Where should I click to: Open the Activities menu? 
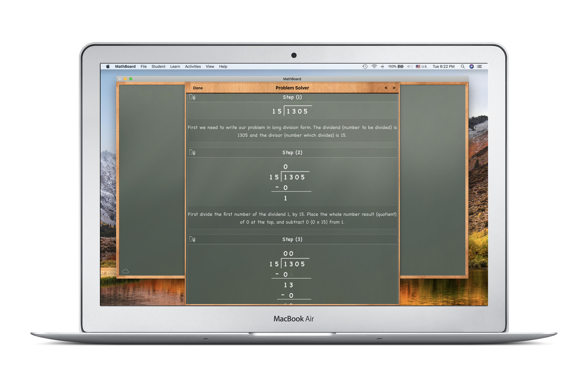(x=193, y=66)
